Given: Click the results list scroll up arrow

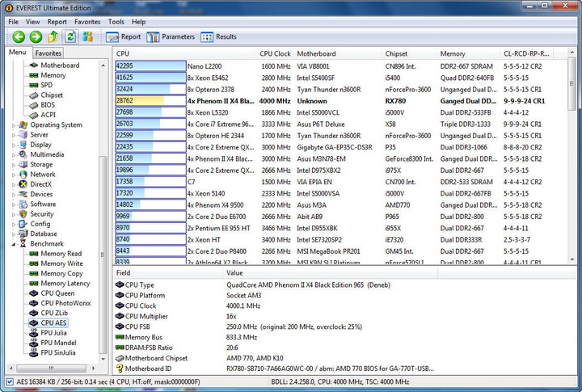Looking at the screenshot, I should point(572,53).
